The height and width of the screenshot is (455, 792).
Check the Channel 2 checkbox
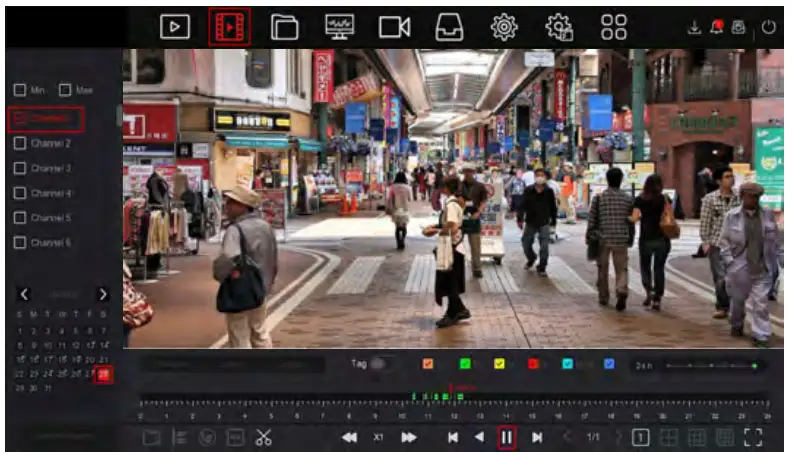tap(19, 143)
